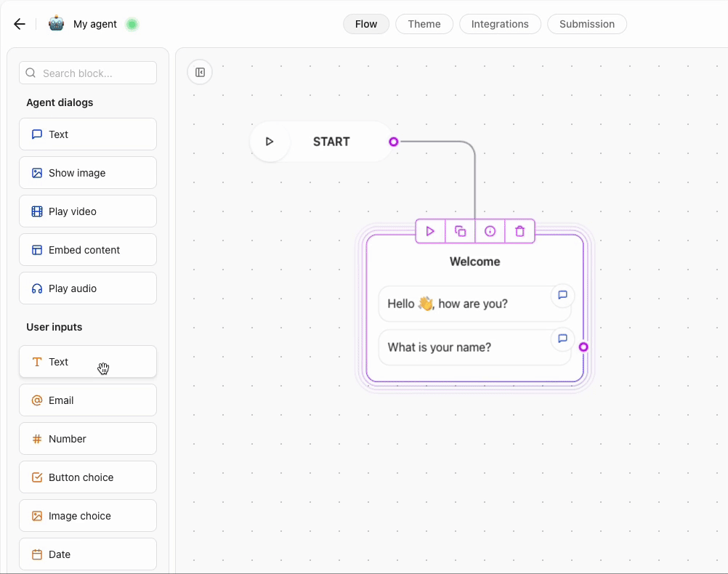Add a Show image dialog block
728x574 pixels.
pyautogui.click(x=87, y=172)
